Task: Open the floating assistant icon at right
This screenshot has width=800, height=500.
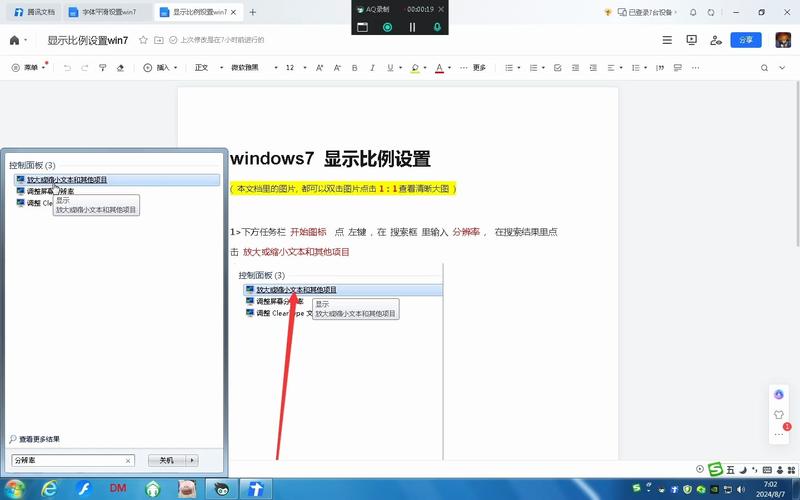Action: [x=779, y=394]
